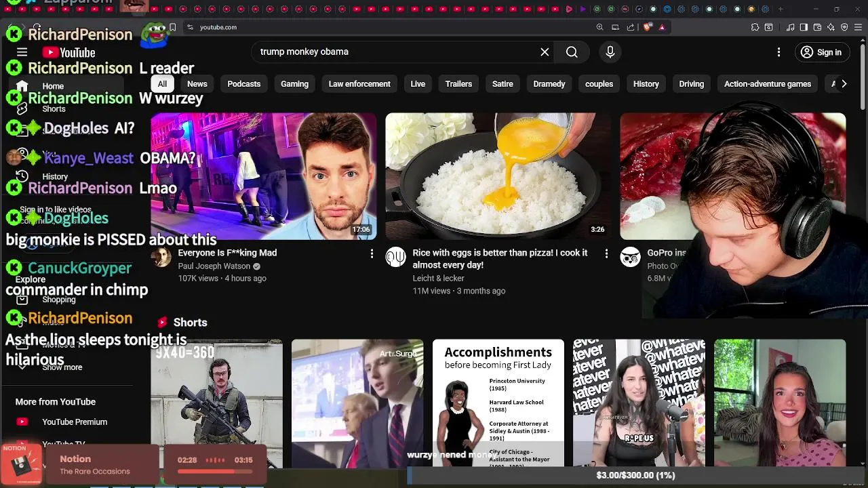
Task: Open the @whatever podcast Short
Action: pos(639,403)
